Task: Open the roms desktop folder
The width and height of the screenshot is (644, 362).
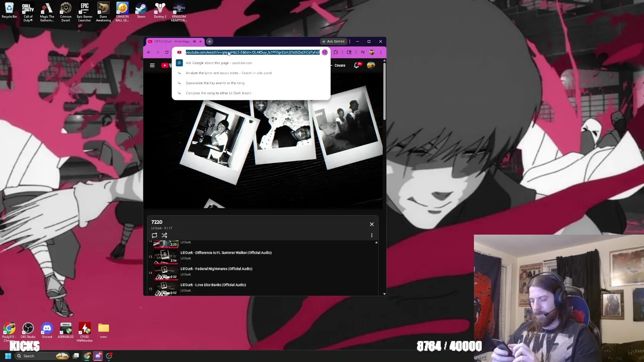Action: coord(103,331)
